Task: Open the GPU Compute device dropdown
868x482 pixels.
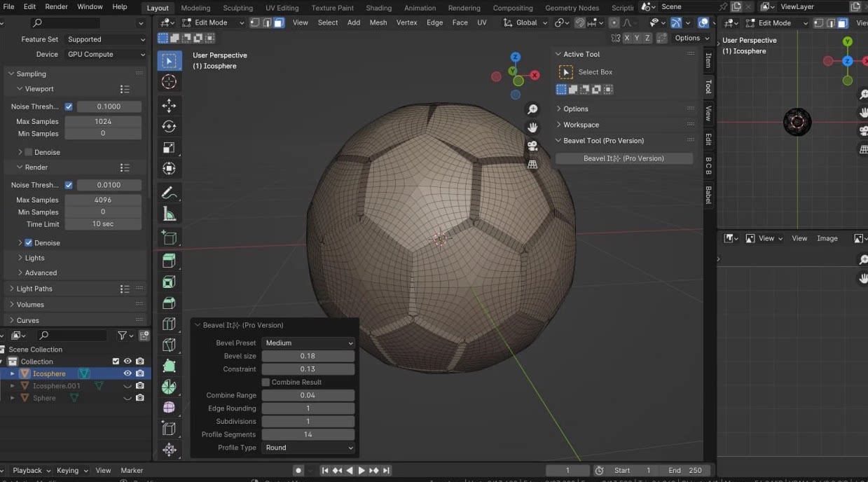Action: coord(106,54)
